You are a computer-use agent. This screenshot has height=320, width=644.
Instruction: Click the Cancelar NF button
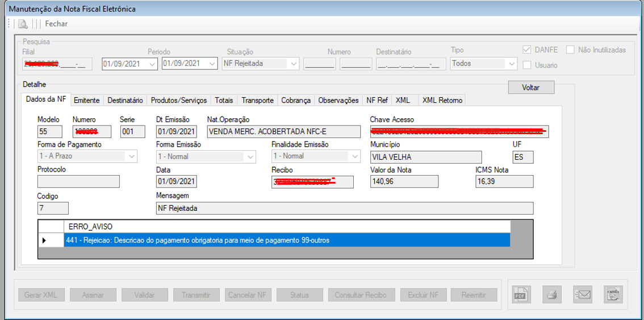[x=248, y=295]
